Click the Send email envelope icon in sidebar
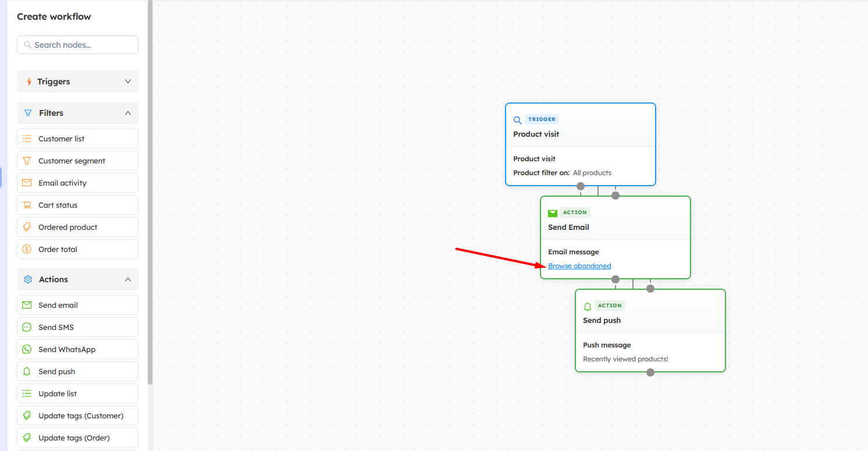Viewport: 868px width, 451px height. click(27, 305)
